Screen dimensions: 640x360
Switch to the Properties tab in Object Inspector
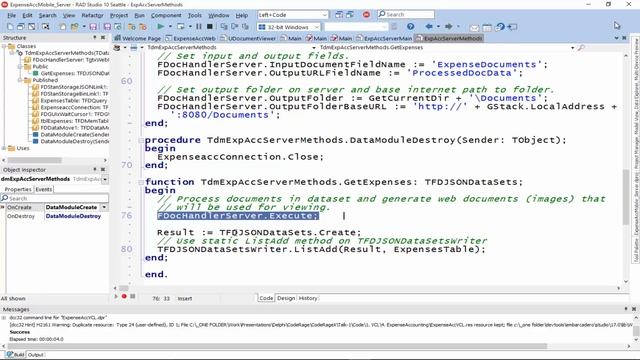pyautogui.click(x=18, y=189)
